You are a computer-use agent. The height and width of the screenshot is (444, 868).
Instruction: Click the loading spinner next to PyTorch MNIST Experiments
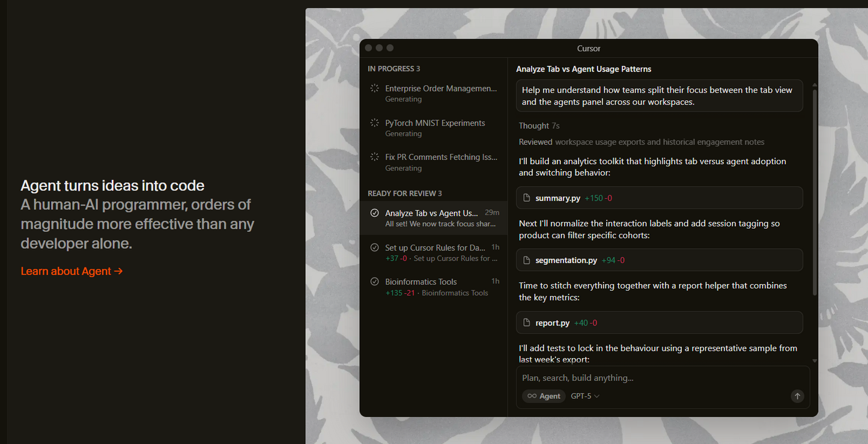(374, 123)
